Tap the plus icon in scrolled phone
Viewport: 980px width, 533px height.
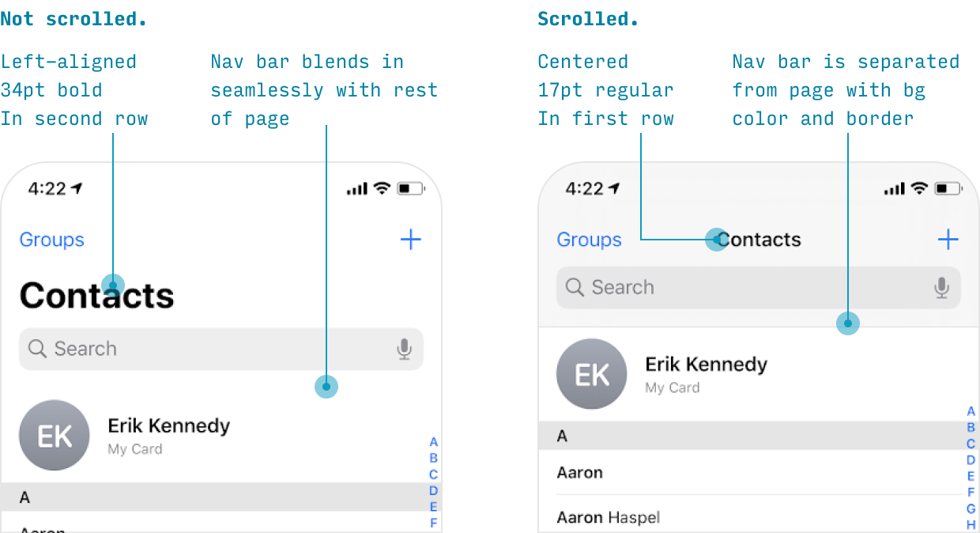pos(948,240)
